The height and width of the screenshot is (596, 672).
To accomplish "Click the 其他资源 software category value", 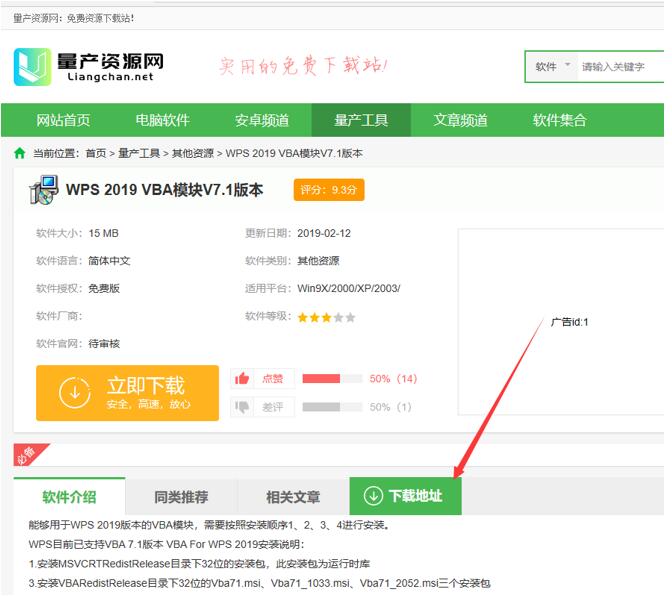I will click(318, 261).
